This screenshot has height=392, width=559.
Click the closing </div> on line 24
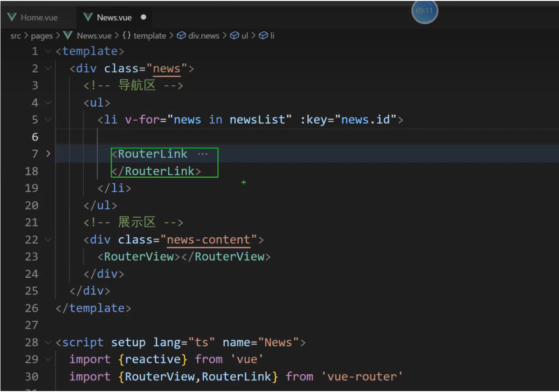[104, 274]
